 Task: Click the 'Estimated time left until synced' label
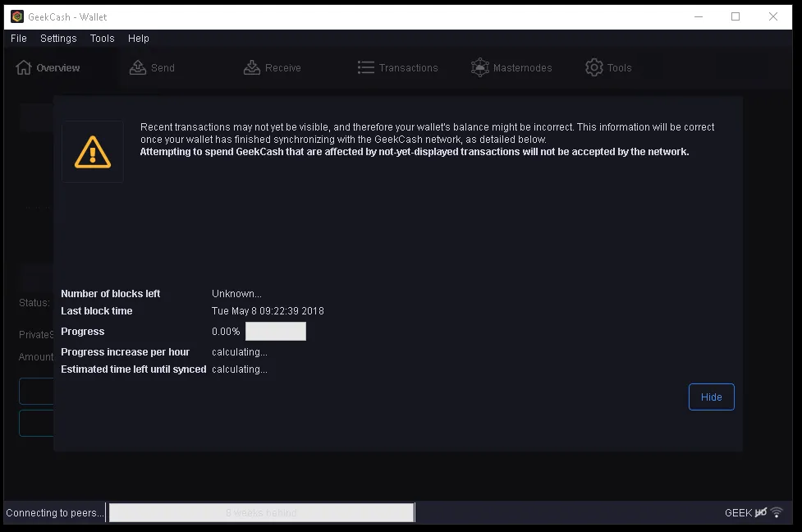(x=134, y=369)
